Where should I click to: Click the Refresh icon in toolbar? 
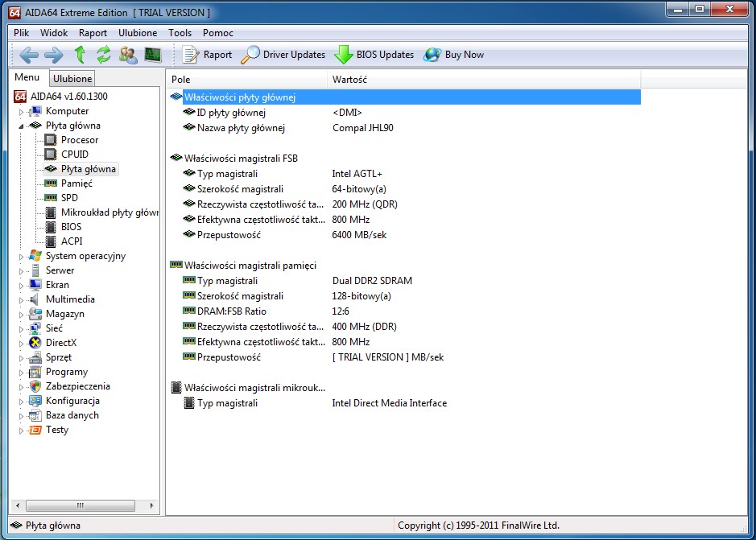(103, 55)
